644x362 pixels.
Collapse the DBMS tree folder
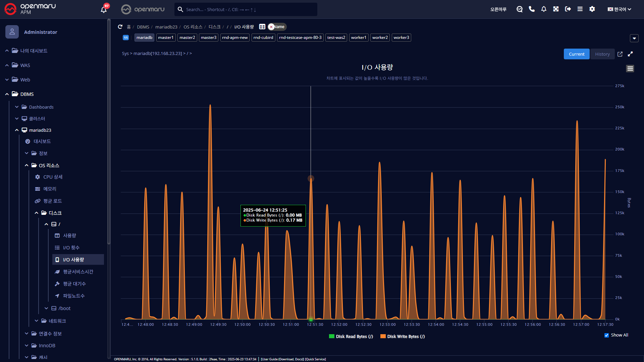7,94
